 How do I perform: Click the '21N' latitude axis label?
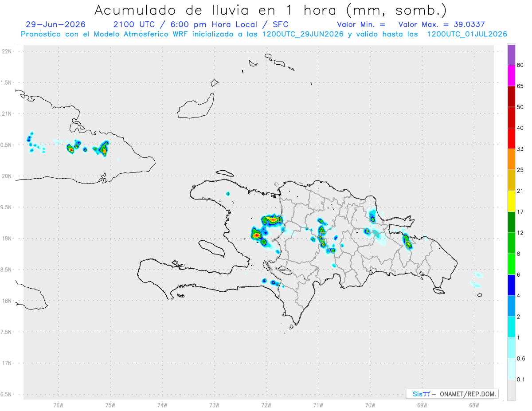[8, 114]
